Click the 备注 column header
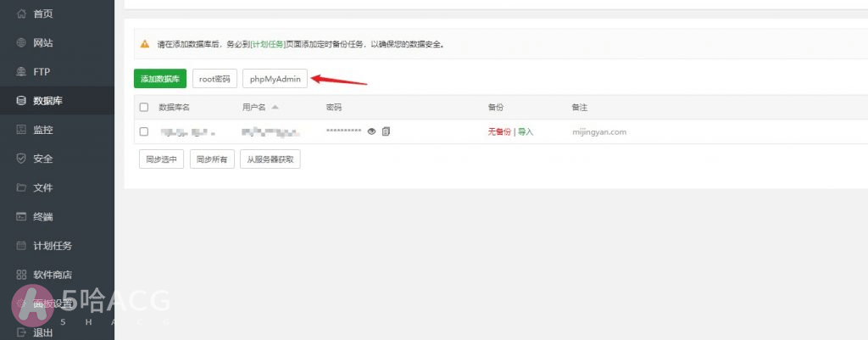868x340 pixels. (x=579, y=108)
